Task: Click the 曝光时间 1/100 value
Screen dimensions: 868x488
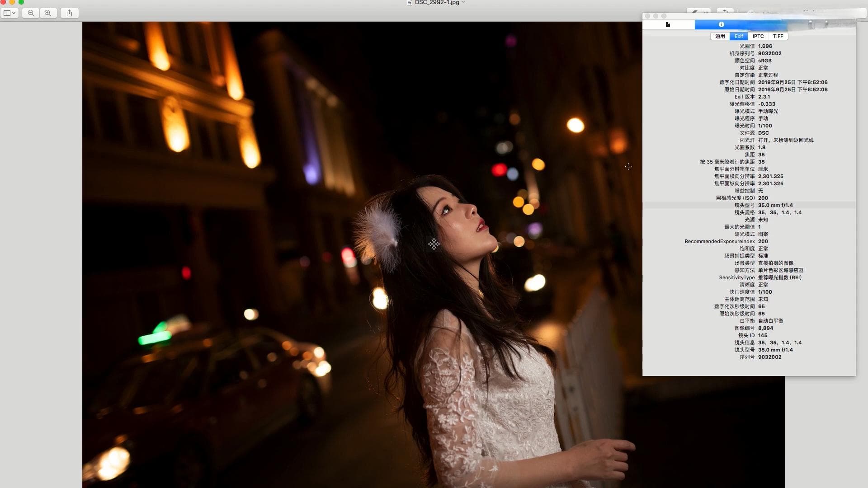Action: tap(765, 126)
